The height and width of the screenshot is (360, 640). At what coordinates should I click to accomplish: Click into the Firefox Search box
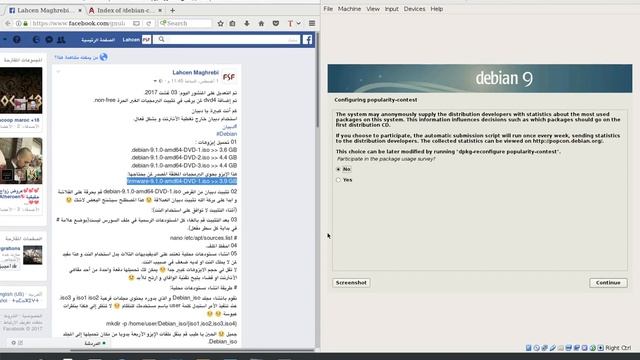click(185, 23)
